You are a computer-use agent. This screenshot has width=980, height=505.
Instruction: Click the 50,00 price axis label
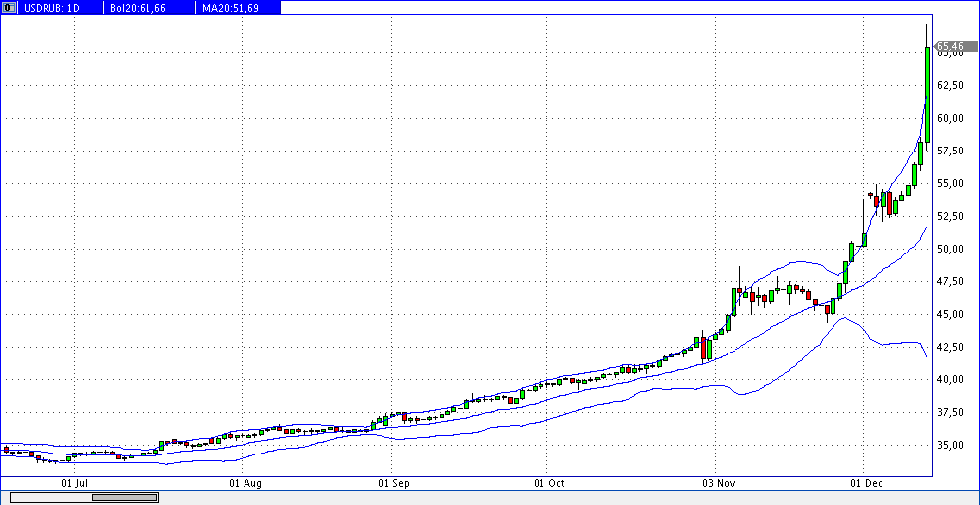pyautogui.click(x=950, y=249)
